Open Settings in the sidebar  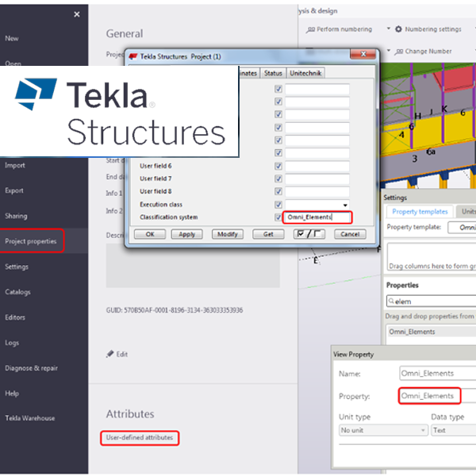[17, 267]
